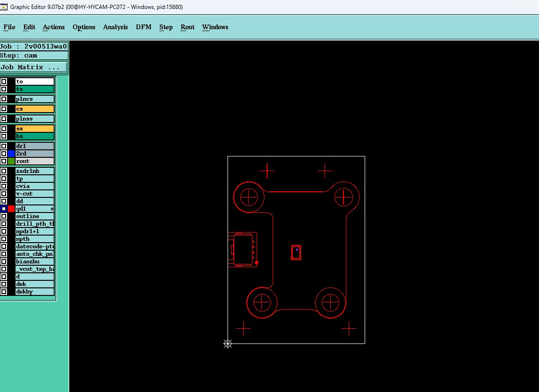Image resolution: width=539 pixels, height=392 pixels.
Task: Click the origin datum marker on the canvas
Action: (228, 343)
